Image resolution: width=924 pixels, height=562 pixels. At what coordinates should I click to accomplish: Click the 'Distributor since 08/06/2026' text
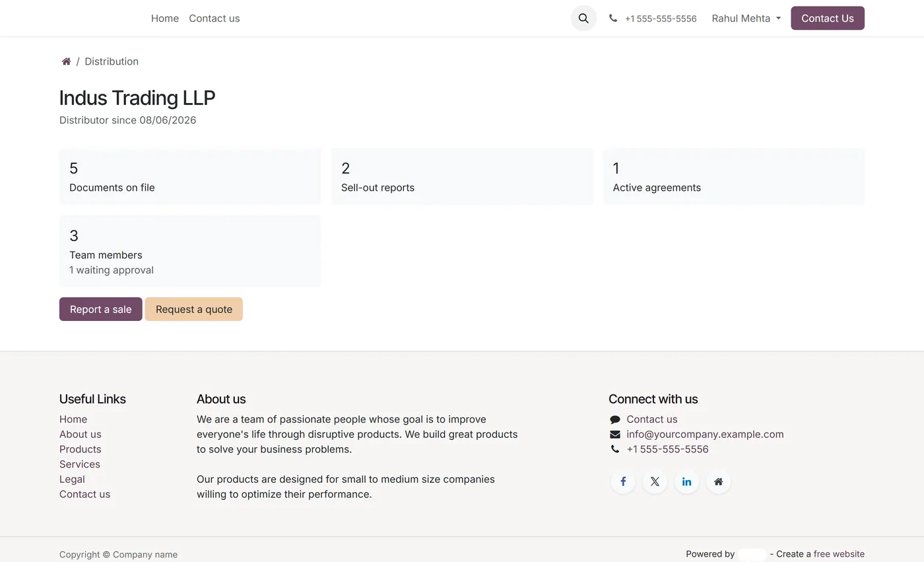(127, 120)
